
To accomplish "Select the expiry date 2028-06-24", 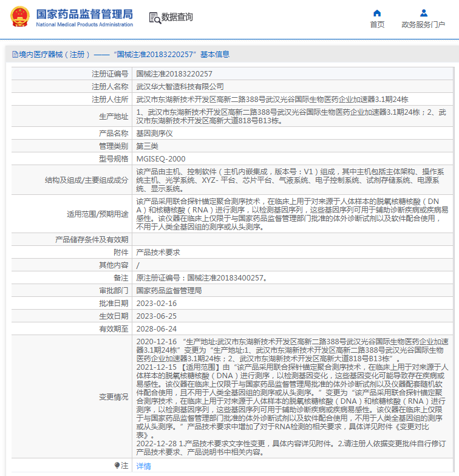I will coord(157,329).
